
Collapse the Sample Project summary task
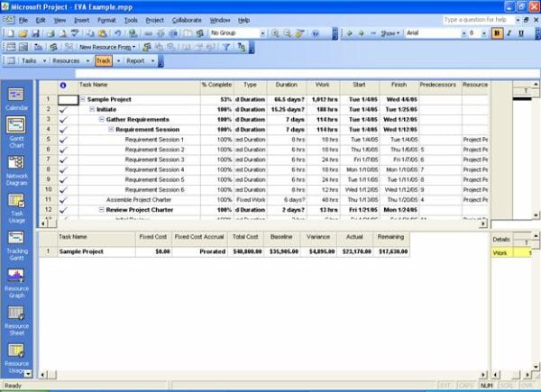tap(83, 99)
